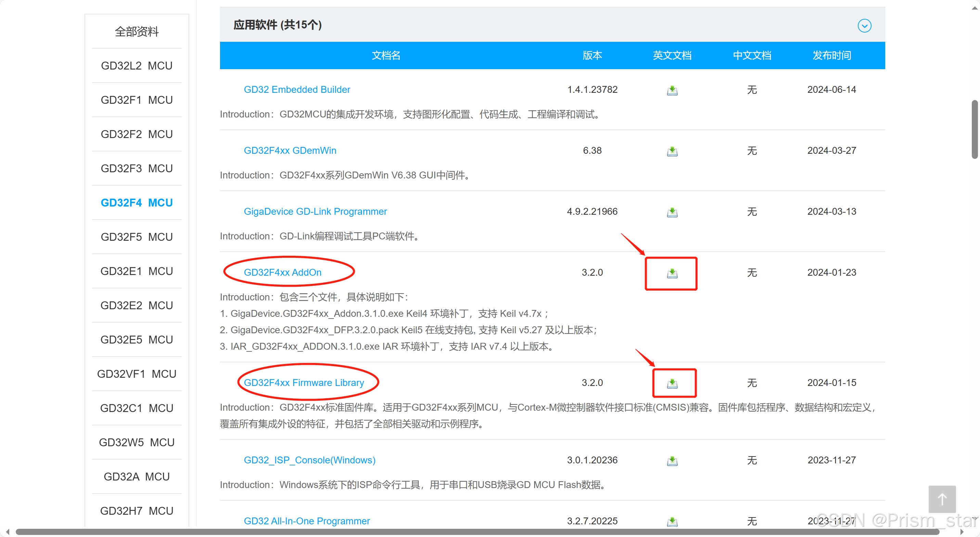Click version 1.4.1.23782 cell
This screenshot has height=537, width=980.
tap(592, 89)
